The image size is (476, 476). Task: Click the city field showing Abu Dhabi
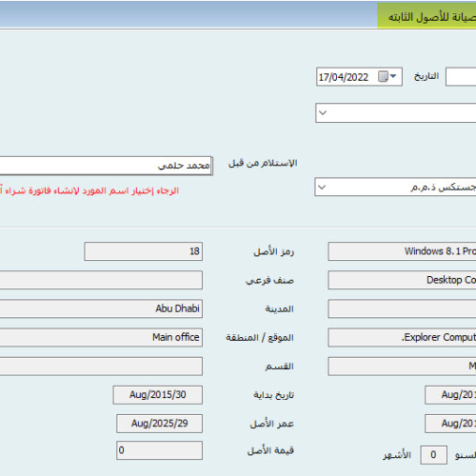pyautogui.click(x=101, y=308)
